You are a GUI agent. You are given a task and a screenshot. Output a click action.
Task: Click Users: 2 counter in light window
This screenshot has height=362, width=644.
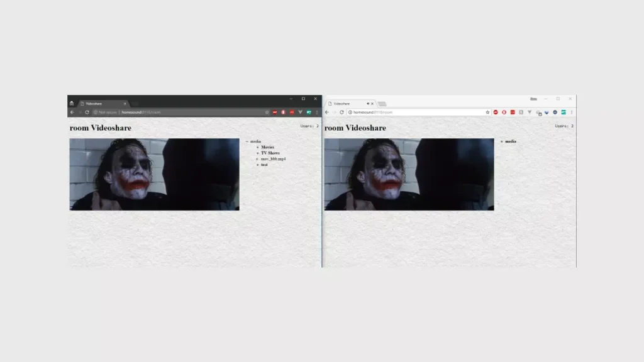(564, 126)
